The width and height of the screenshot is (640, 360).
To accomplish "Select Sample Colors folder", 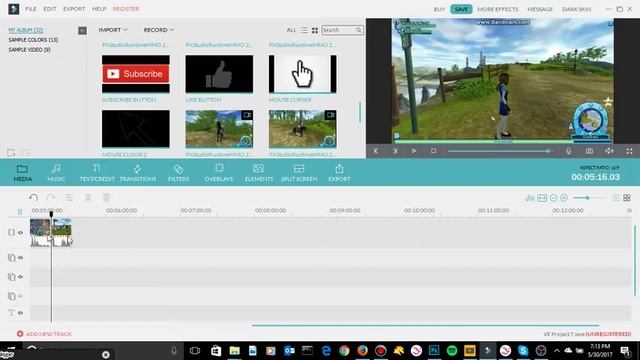I will click(x=33, y=40).
